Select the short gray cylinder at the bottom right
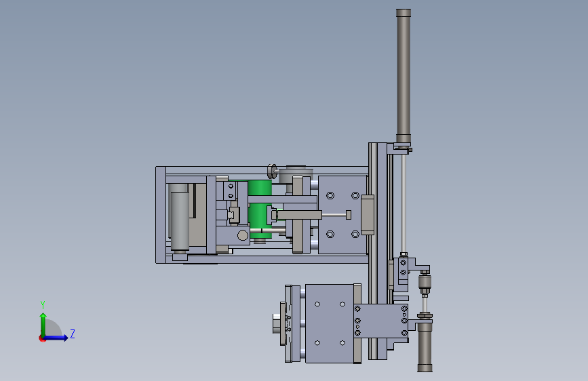This screenshot has height=381, width=588. click(x=425, y=346)
